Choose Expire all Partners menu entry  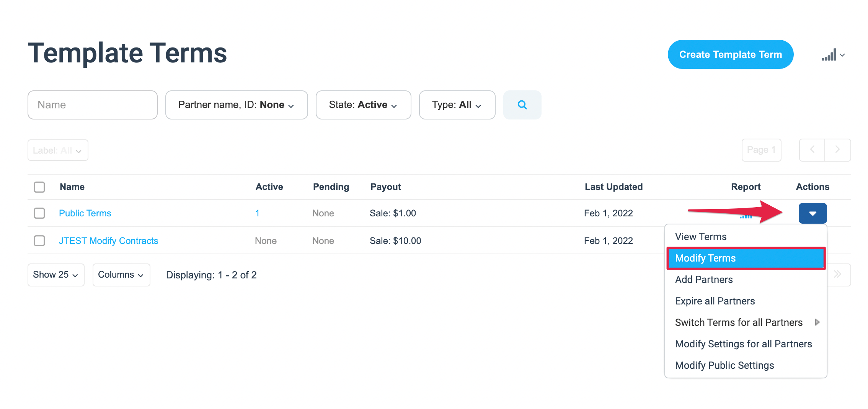tap(746, 301)
